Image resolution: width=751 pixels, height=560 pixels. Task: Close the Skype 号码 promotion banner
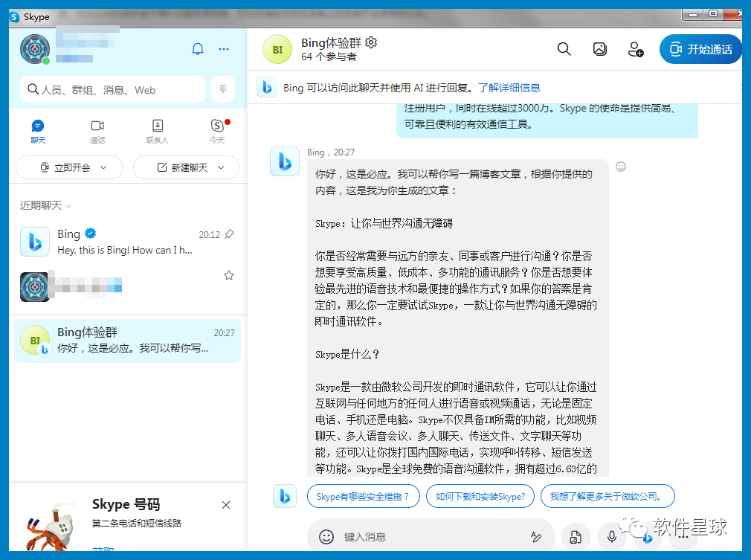click(226, 505)
